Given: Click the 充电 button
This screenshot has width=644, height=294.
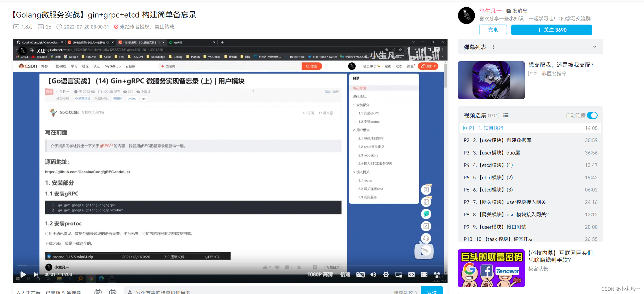Looking at the screenshot, I should point(493,30).
